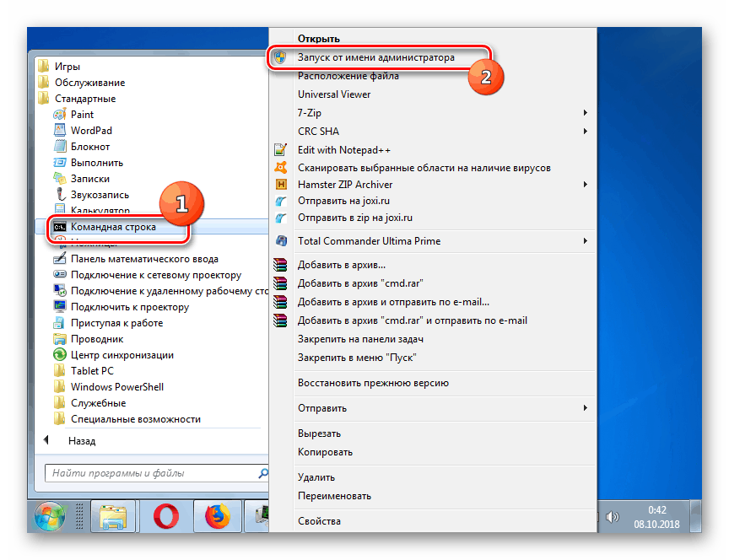Click the Total Commander floppy icon

pos(281,240)
